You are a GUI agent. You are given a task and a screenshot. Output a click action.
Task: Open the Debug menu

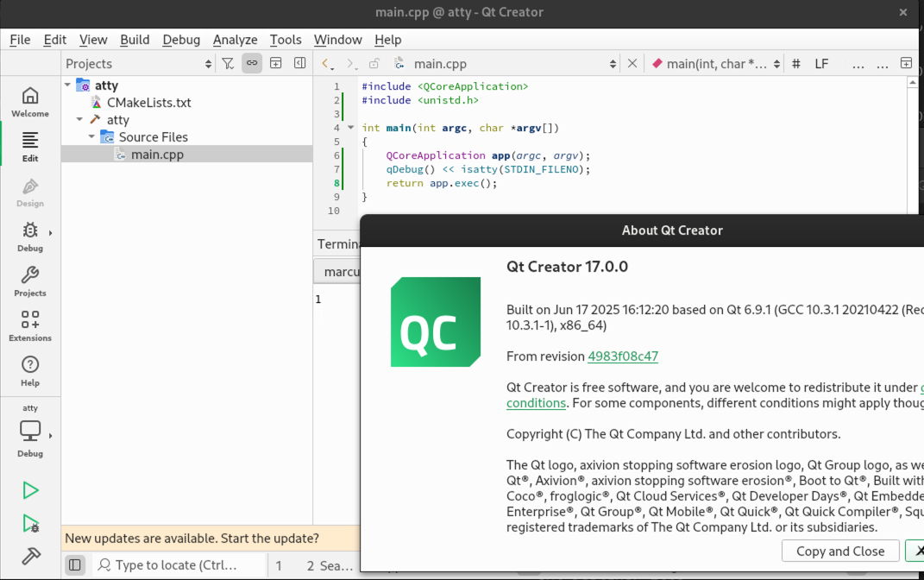click(181, 40)
